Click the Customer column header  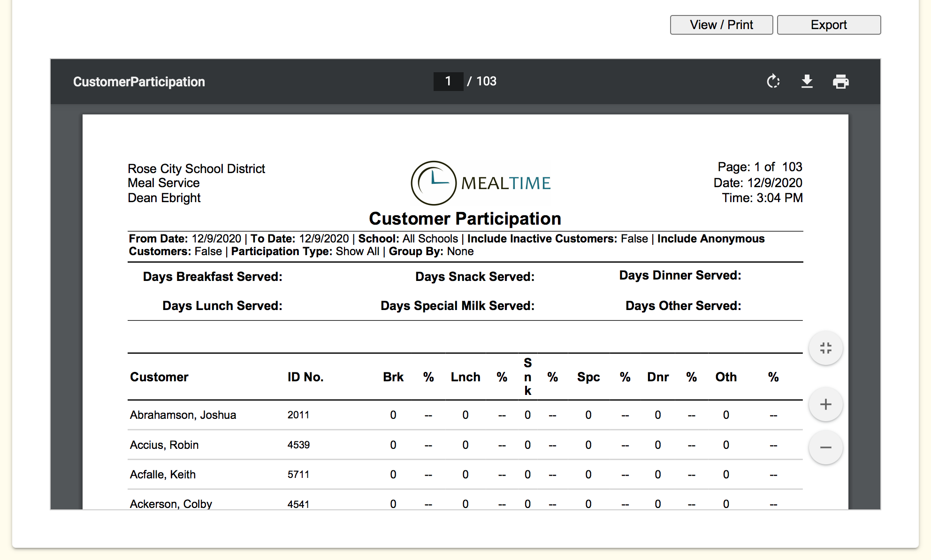(x=159, y=377)
